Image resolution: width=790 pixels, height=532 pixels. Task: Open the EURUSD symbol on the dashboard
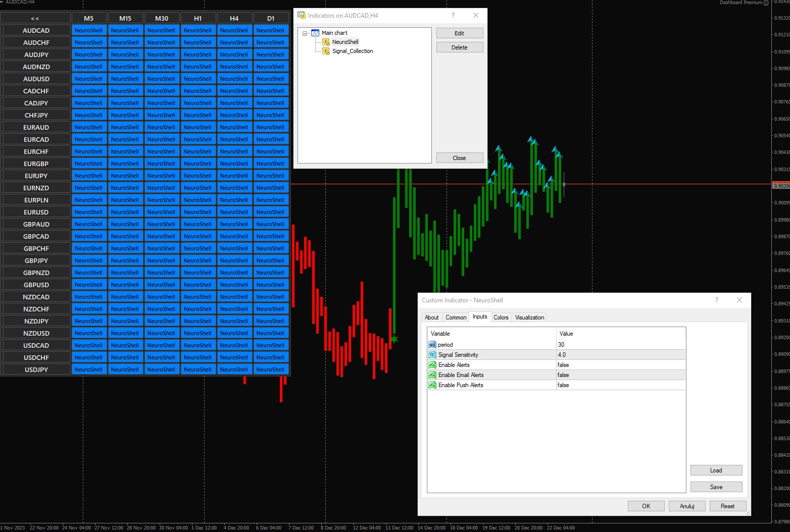(x=36, y=212)
